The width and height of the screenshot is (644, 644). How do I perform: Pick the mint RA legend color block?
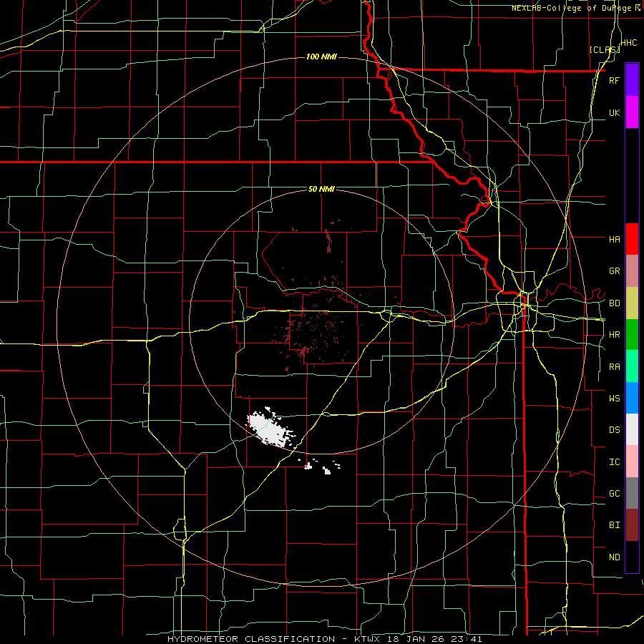click(x=632, y=366)
